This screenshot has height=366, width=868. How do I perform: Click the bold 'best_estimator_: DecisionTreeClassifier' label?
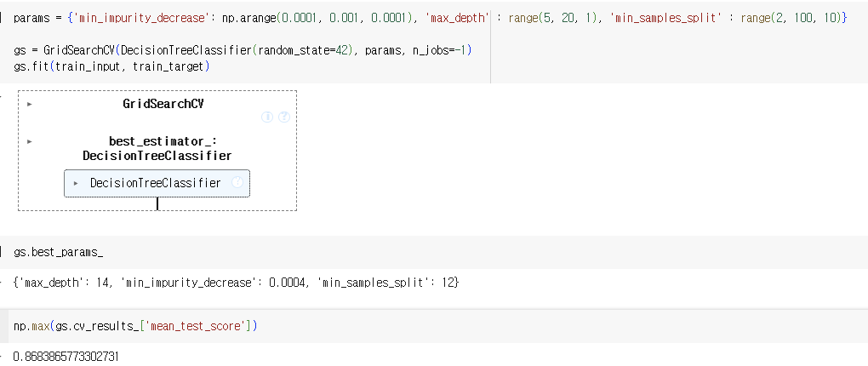click(x=157, y=148)
